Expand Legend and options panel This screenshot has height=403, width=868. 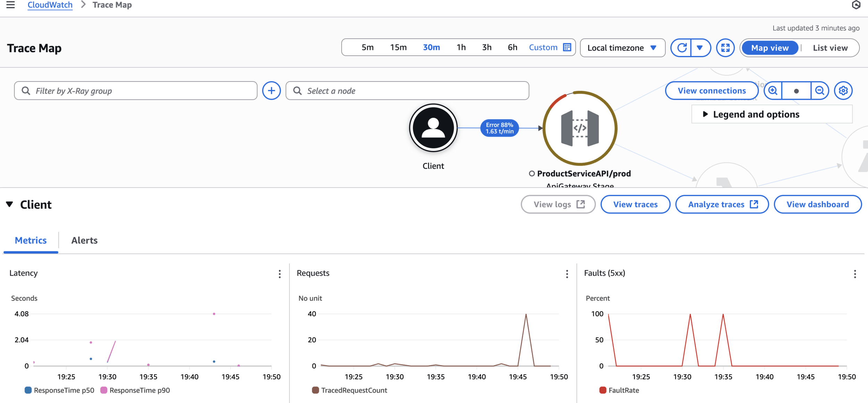click(756, 114)
